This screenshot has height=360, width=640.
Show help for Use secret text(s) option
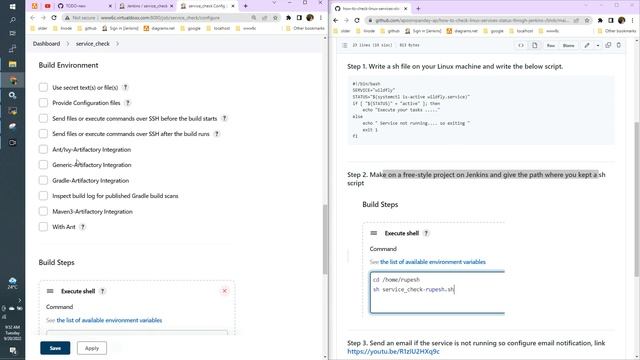(x=125, y=87)
